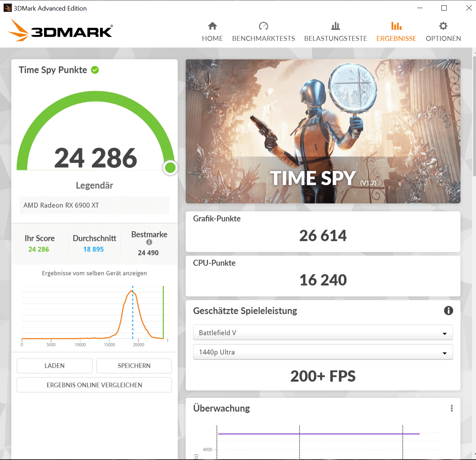Click the Time Spy hero image
Viewport: 476px width, 460px height.
pyautogui.click(x=323, y=131)
